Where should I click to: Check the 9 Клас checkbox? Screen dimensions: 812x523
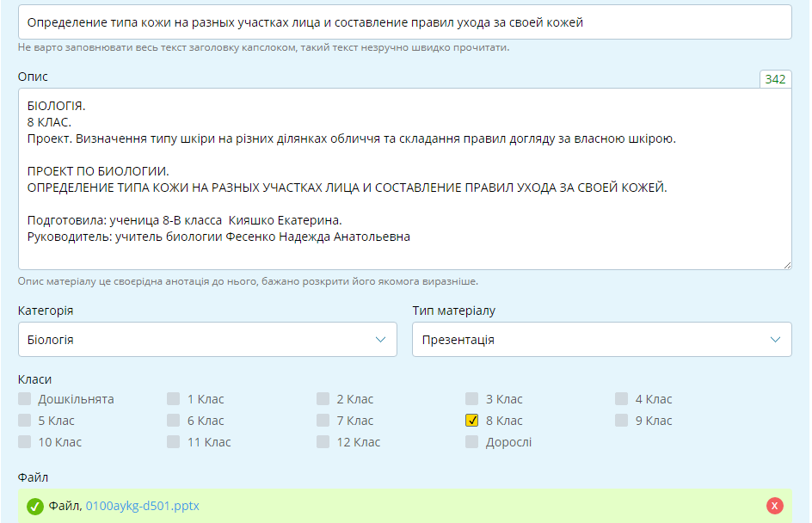621,420
